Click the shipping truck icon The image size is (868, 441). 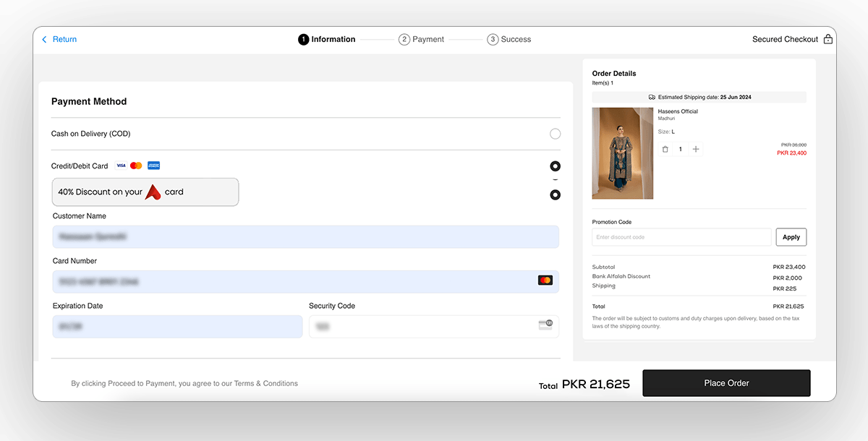click(x=651, y=97)
